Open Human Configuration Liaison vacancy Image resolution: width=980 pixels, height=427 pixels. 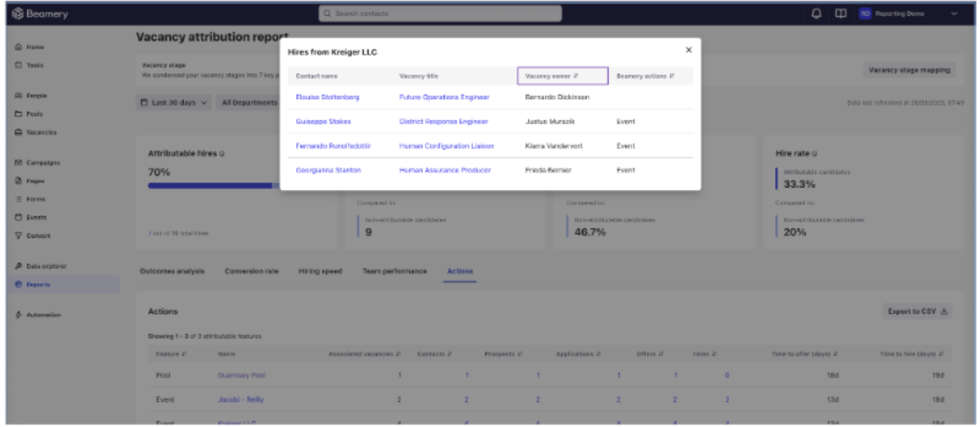pos(446,145)
